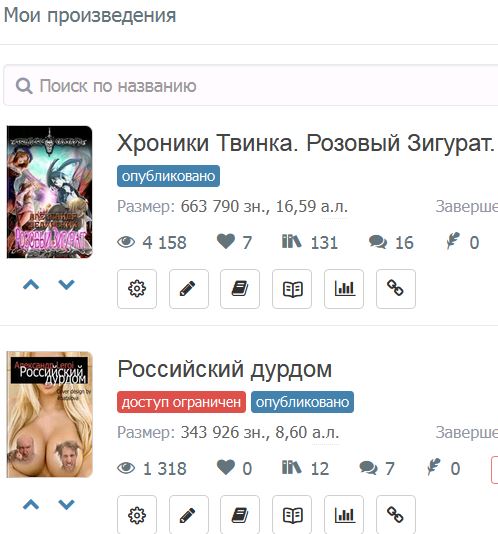Click the open book reader icon for Хроники Твинка
498x534 pixels.
[292, 289]
